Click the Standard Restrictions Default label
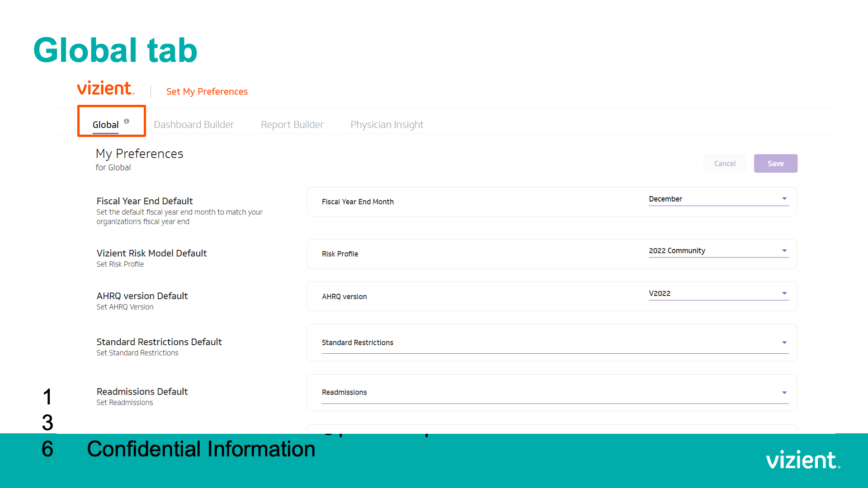Image resolution: width=868 pixels, height=488 pixels. click(x=159, y=342)
